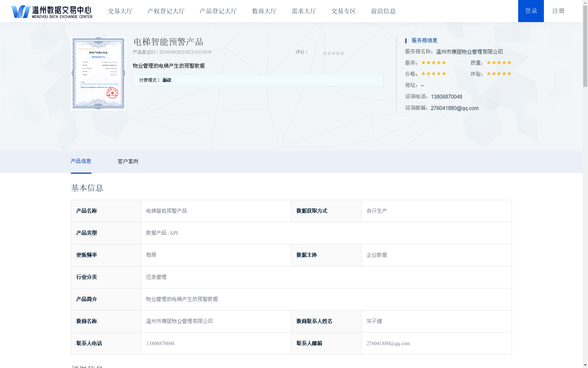Click the 服务商信息 heading

tap(424, 40)
